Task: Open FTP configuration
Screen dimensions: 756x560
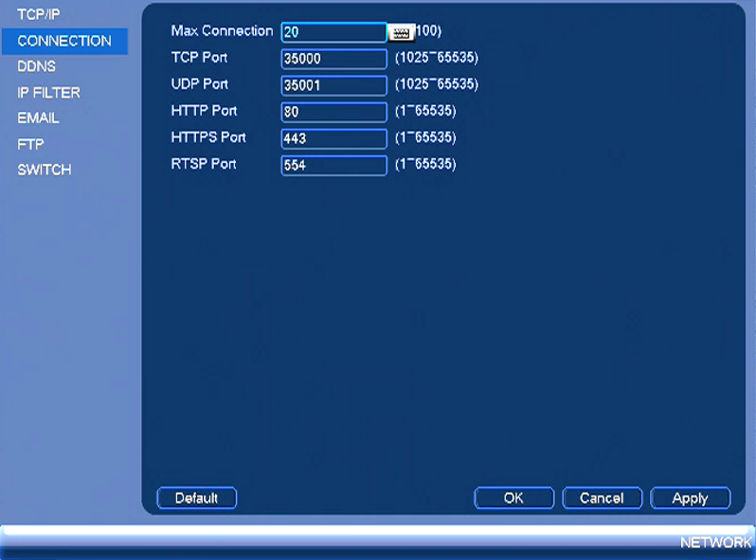Action: click(30, 144)
